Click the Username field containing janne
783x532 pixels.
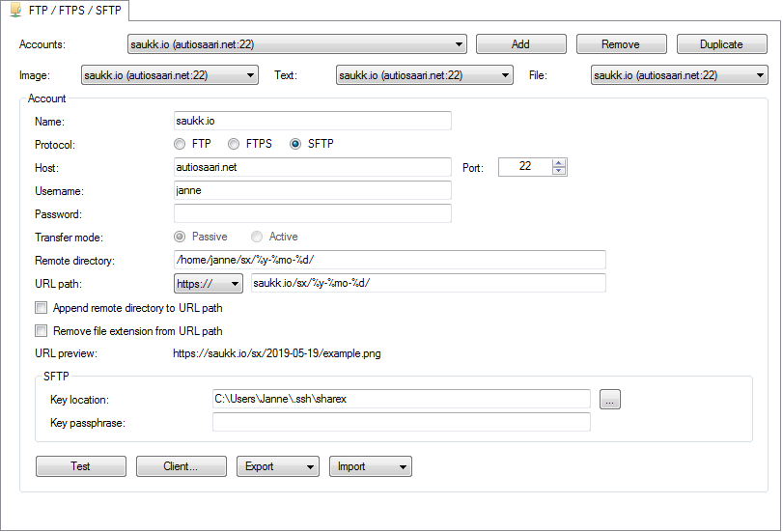[313, 190]
